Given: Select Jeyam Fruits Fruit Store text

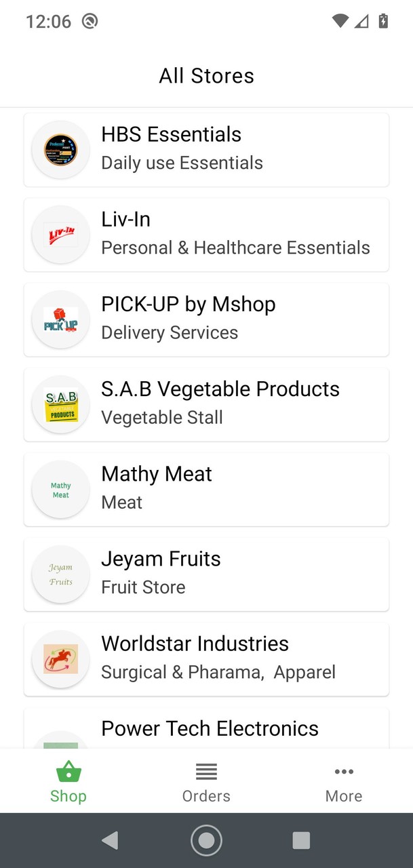Looking at the screenshot, I should pyautogui.click(x=143, y=587).
